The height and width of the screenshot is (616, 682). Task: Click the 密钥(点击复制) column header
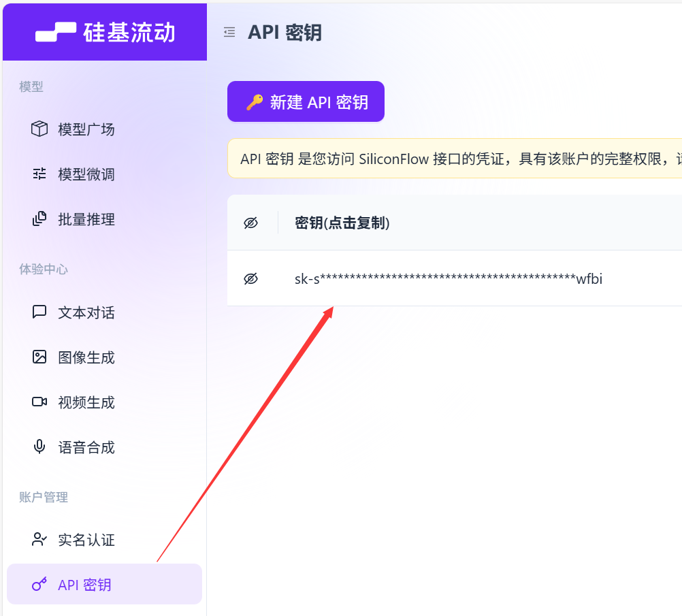(x=342, y=223)
